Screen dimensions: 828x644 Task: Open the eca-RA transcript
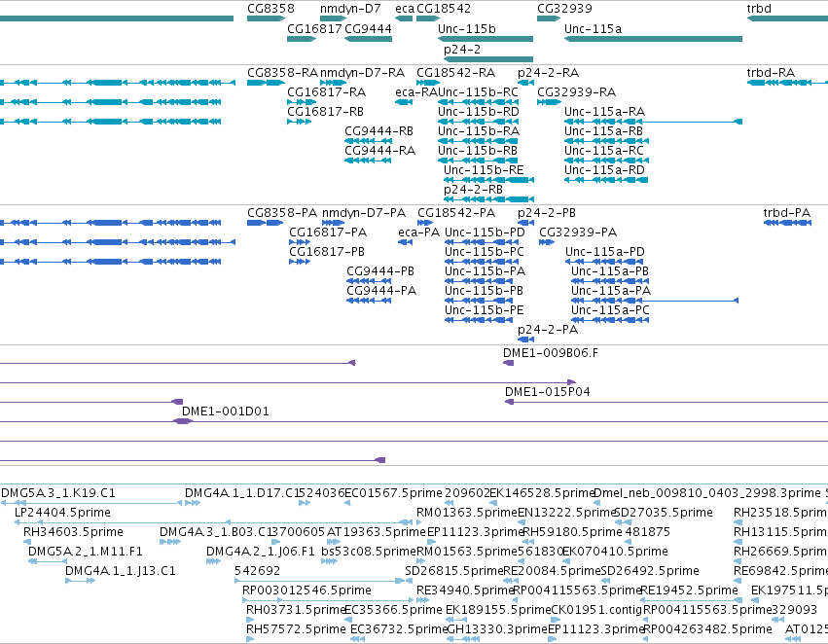404,102
